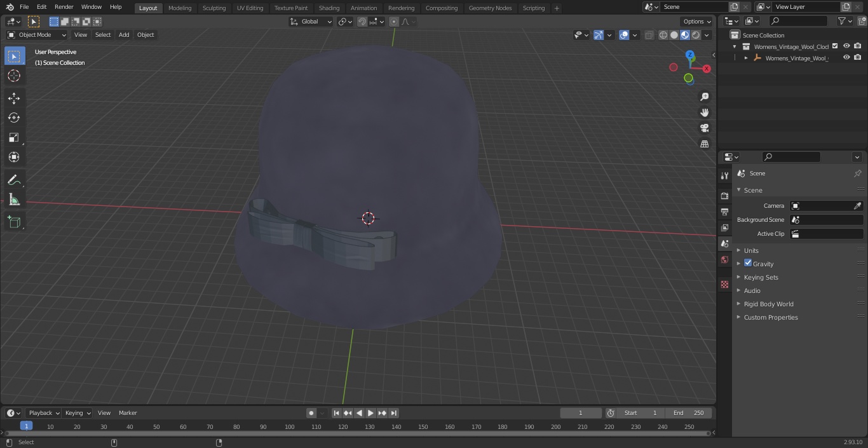Expand Womens_Vintage_Wool object in outliner

click(x=746, y=58)
